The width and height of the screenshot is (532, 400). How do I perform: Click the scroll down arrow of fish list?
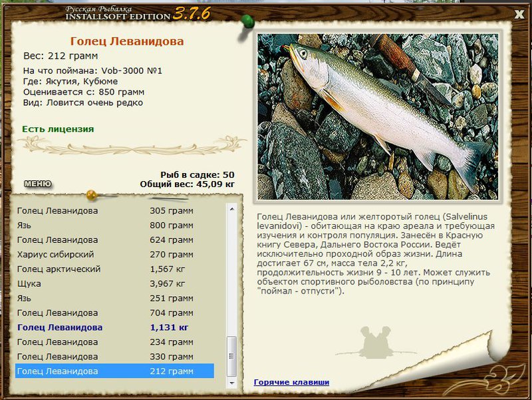[x=232, y=383]
